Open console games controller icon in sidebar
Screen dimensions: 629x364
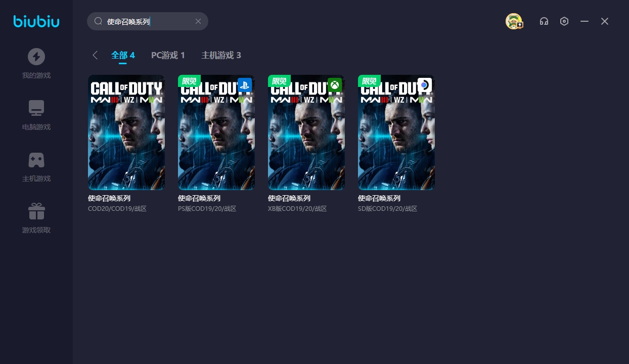(x=36, y=160)
